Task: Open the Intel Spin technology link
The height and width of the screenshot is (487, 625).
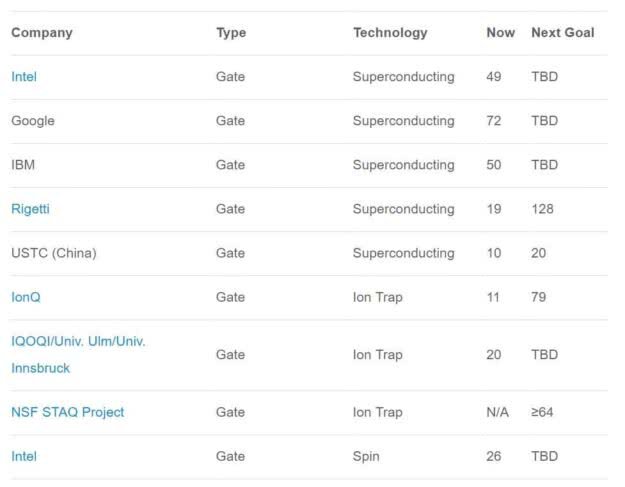Action: (24, 456)
